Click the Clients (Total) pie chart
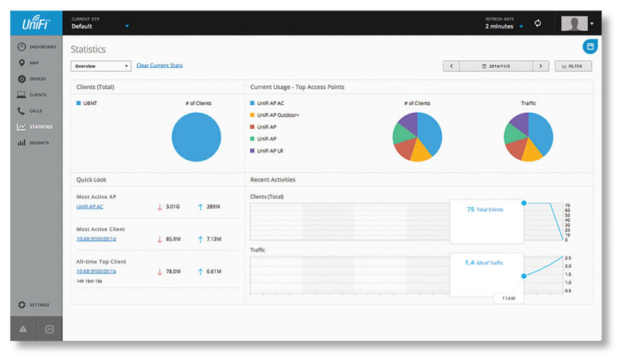 pos(197,137)
